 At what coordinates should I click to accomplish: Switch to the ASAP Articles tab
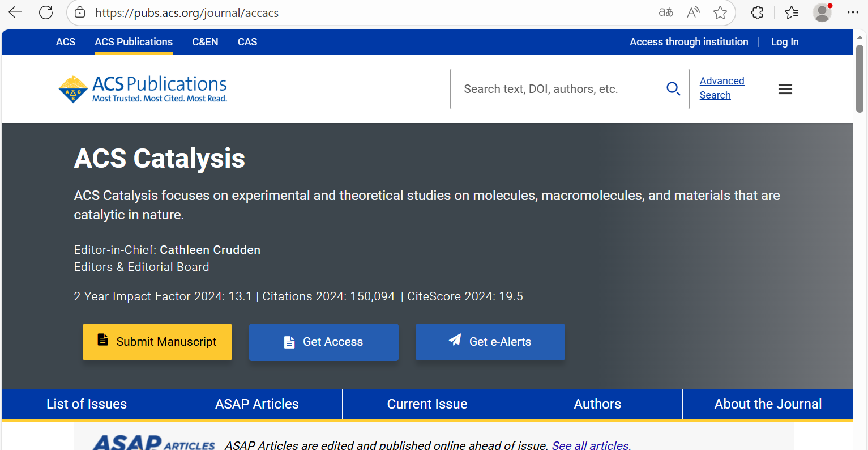click(x=257, y=404)
